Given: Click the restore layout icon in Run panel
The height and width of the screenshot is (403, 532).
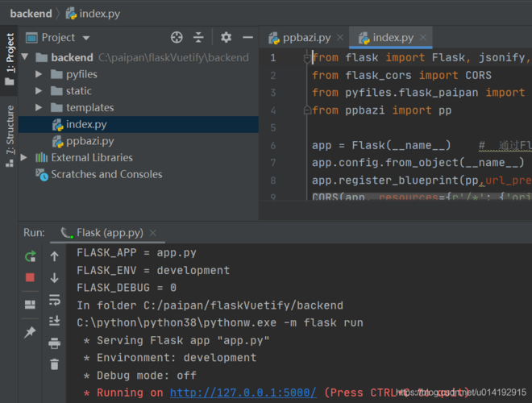Looking at the screenshot, I should tap(30, 305).
